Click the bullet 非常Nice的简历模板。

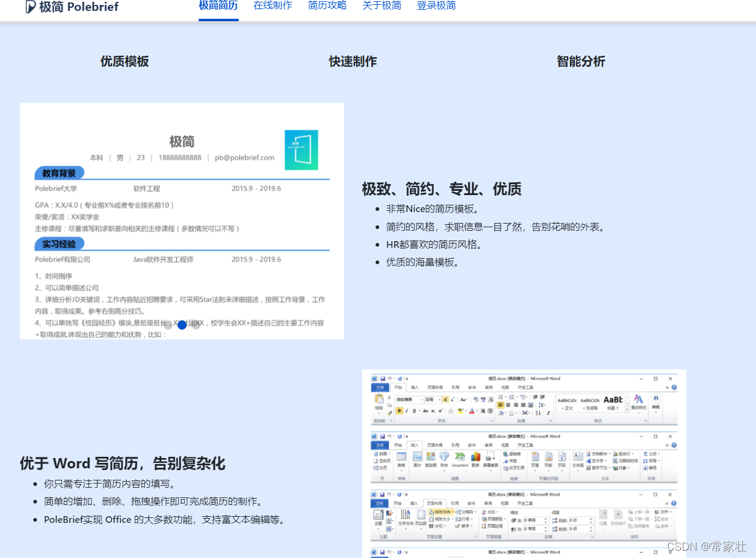[x=433, y=209]
